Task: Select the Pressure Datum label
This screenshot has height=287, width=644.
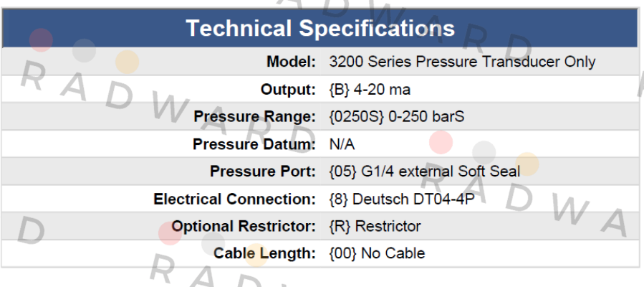Action: [x=254, y=145]
